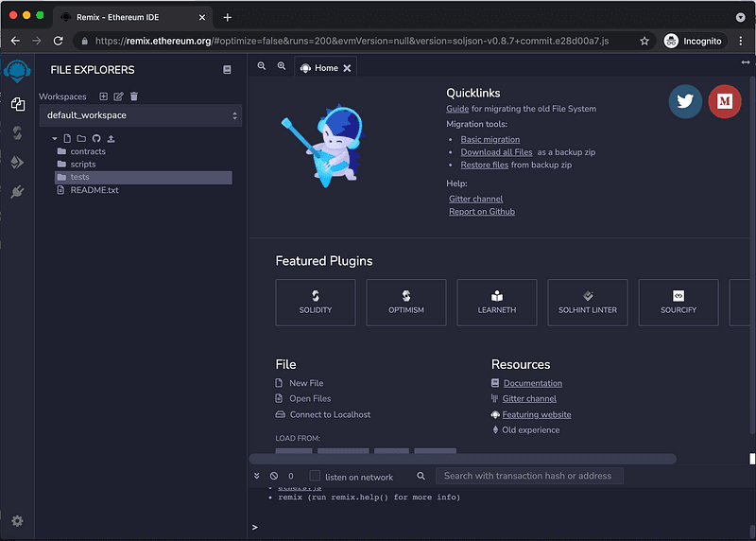Viewport: 756px width, 541px height.
Task: Upload a local file to workspace
Action: coord(111,138)
